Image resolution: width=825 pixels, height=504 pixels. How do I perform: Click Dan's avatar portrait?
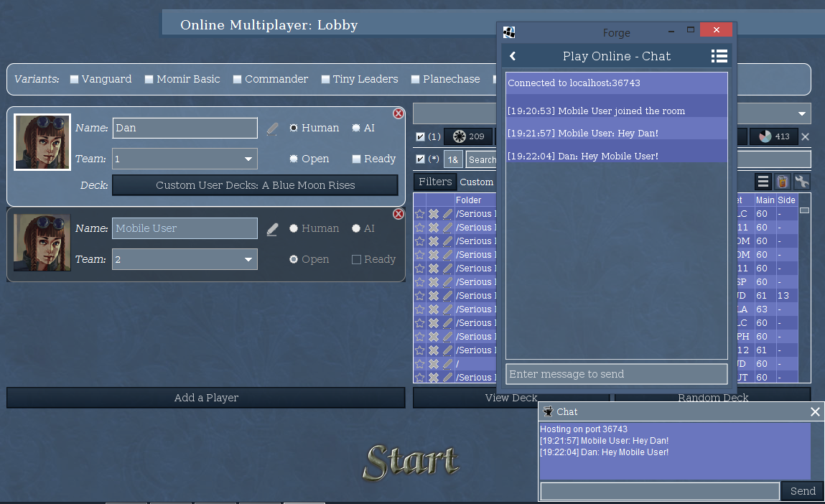click(42, 142)
